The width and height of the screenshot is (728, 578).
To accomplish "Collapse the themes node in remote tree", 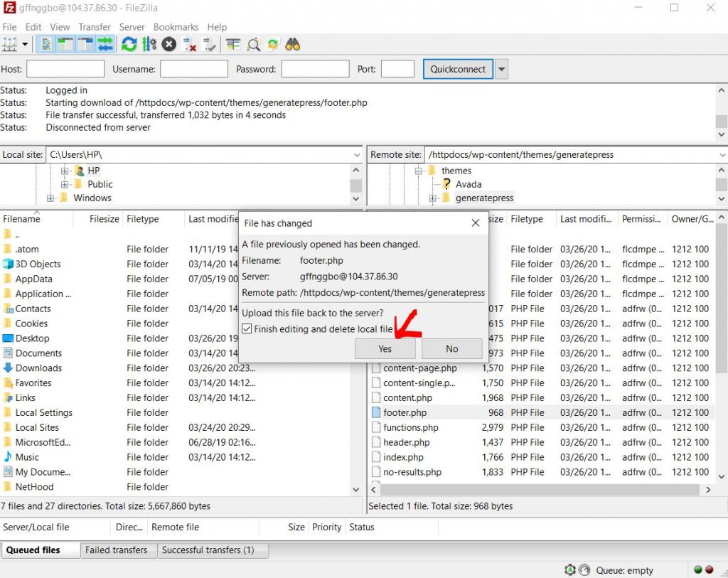I will (418, 171).
